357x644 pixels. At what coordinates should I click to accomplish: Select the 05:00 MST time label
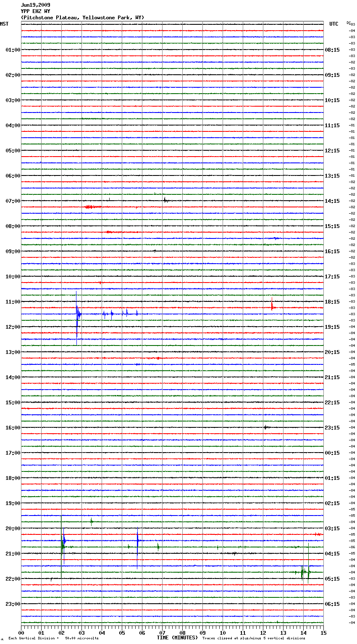tap(13, 151)
